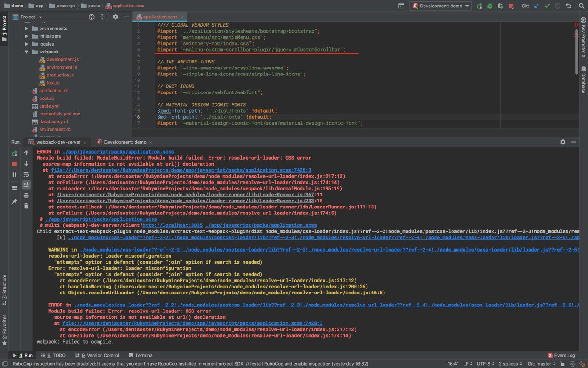
Task: Switch to Development: demo run tab
Action: [x=124, y=142]
